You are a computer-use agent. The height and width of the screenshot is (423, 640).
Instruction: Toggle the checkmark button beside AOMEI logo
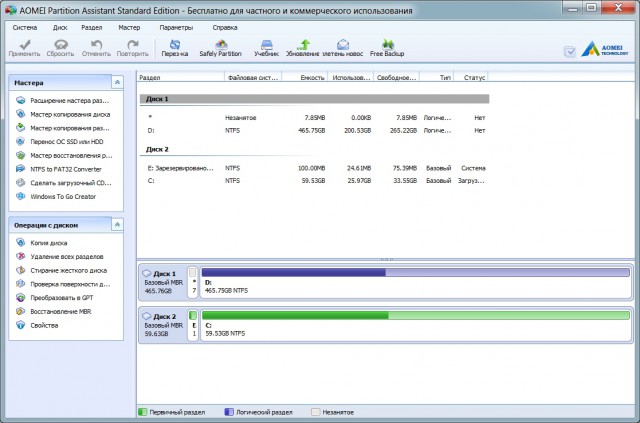[x=570, y=51]
